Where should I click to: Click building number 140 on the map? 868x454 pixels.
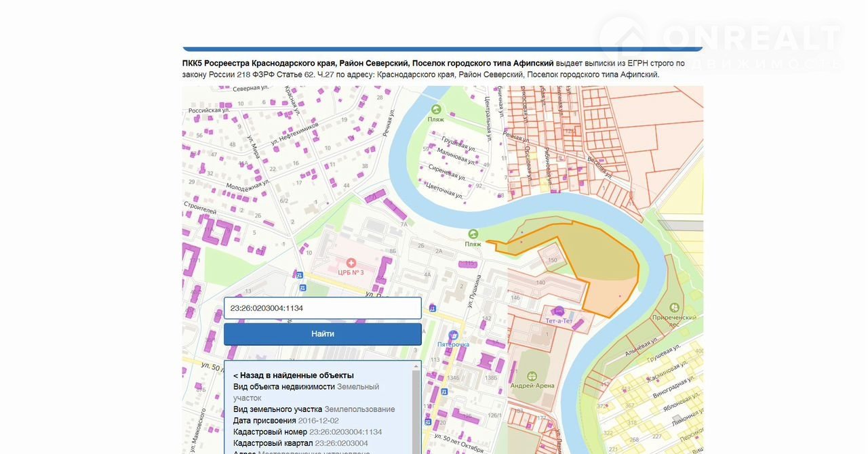(540, 283)
